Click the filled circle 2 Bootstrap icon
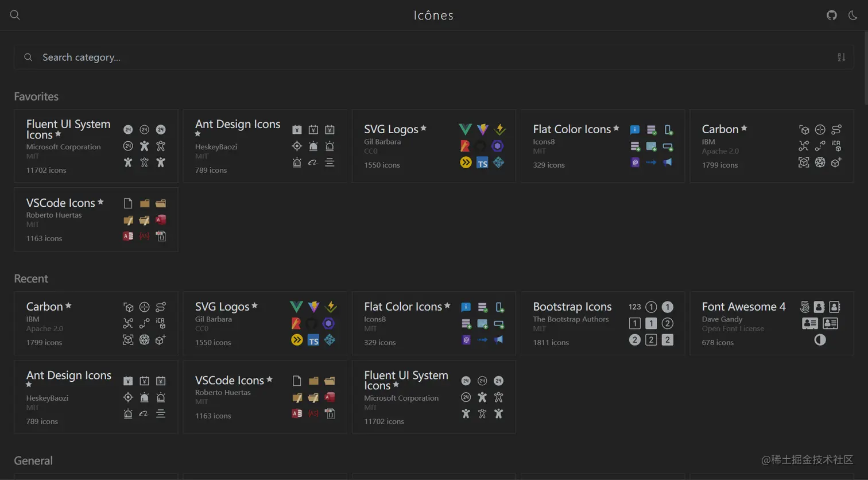 coord(634,339)
